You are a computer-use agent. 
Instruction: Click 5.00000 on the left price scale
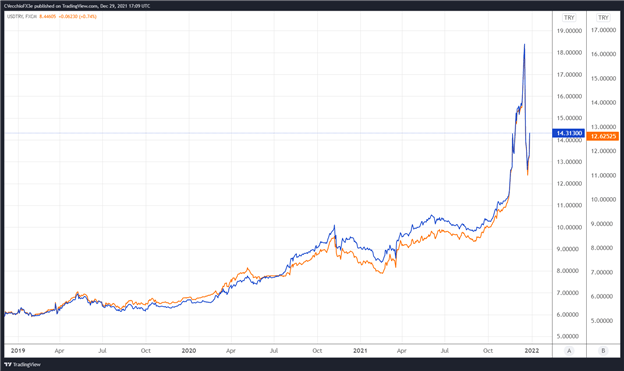coord(569,336)
